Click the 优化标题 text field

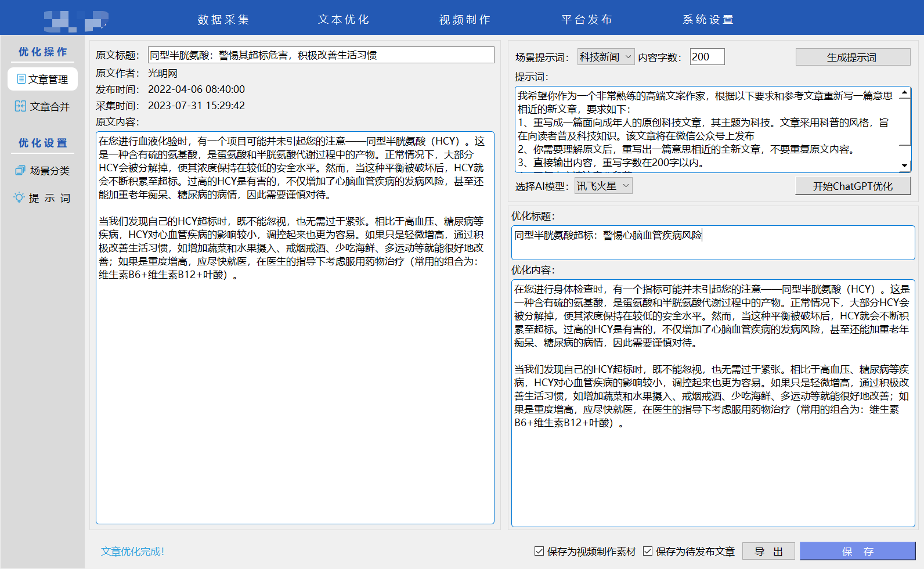[713, 243]
